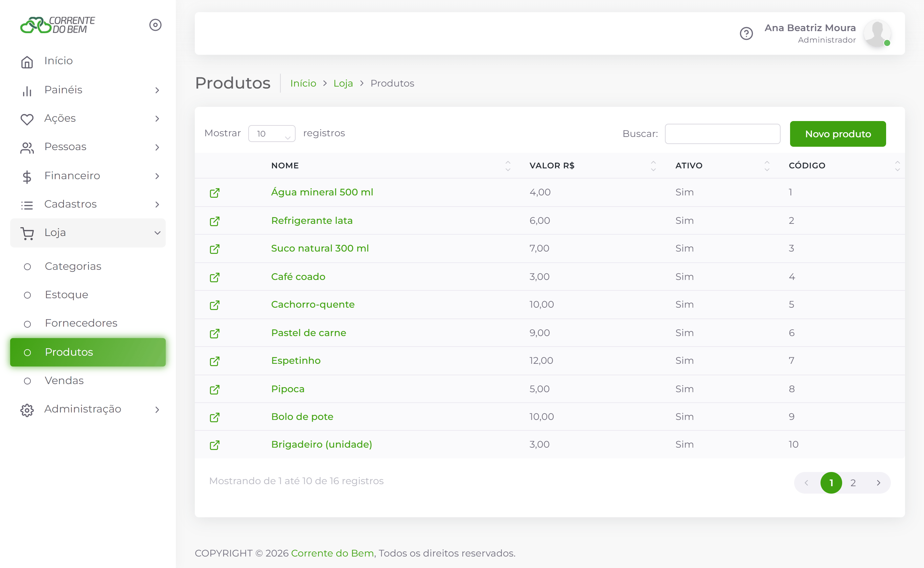Click the Início home icon in sidebar
The width and height of the screenshot is (924, 568).
point(27,62)
